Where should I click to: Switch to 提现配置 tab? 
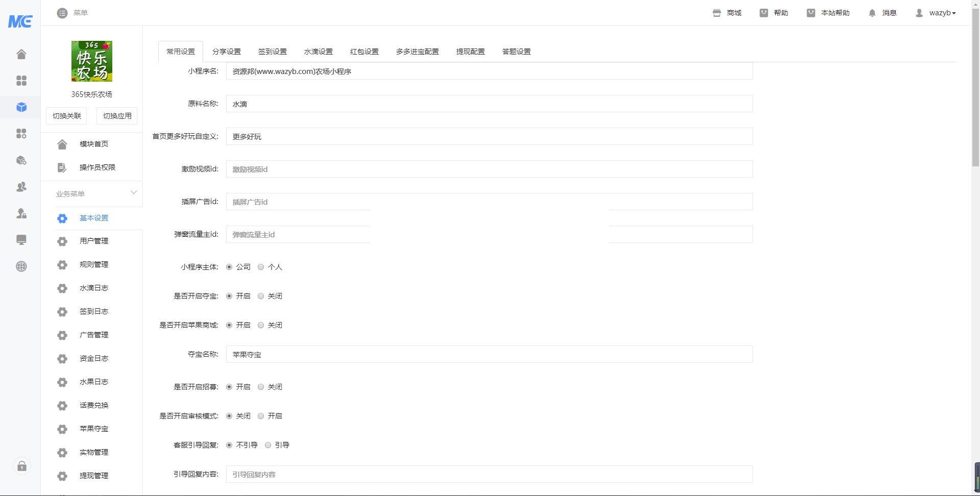pos(471,52)
